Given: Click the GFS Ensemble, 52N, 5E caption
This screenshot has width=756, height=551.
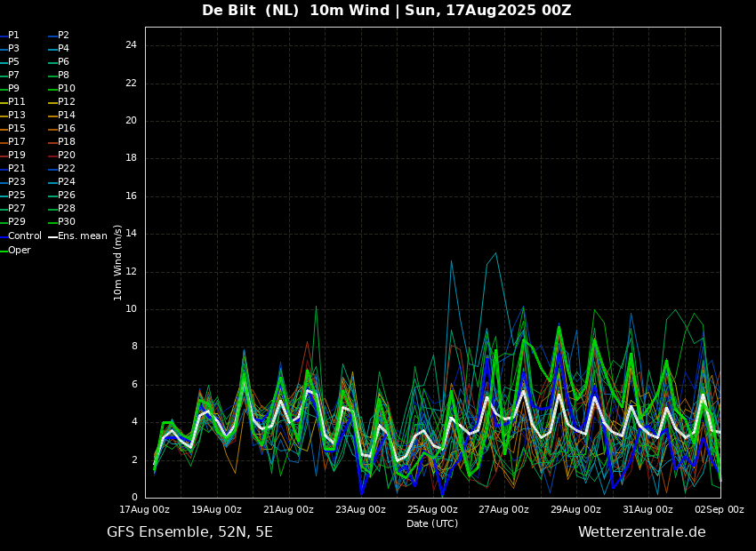Looking at the screenshot, I should (189, 532).
